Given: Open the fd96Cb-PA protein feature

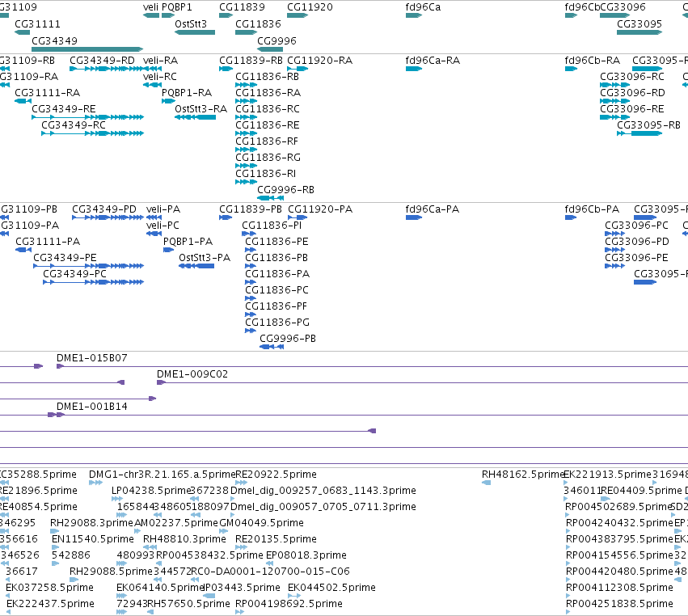Looking at the screenshot, I should (592, 209).
